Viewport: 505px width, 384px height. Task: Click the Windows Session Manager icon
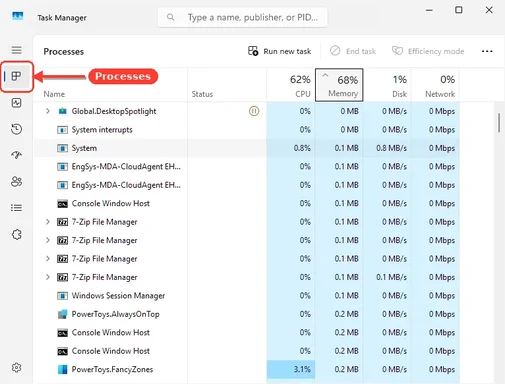[x=62, y=296]
